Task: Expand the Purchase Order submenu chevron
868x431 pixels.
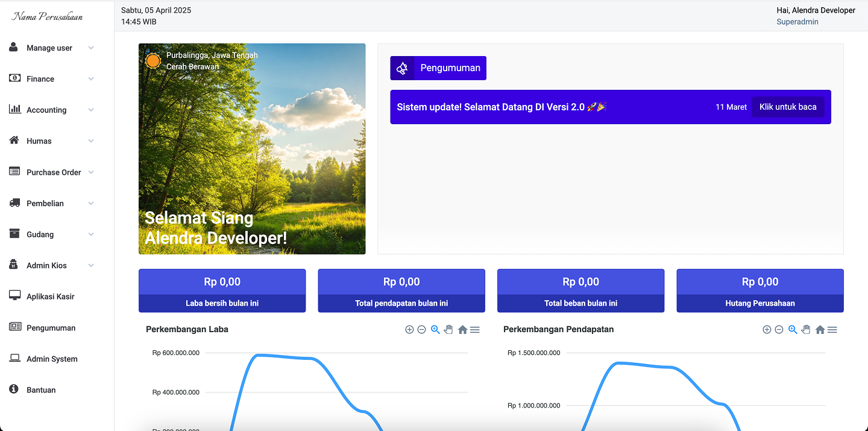Action: 91,172
